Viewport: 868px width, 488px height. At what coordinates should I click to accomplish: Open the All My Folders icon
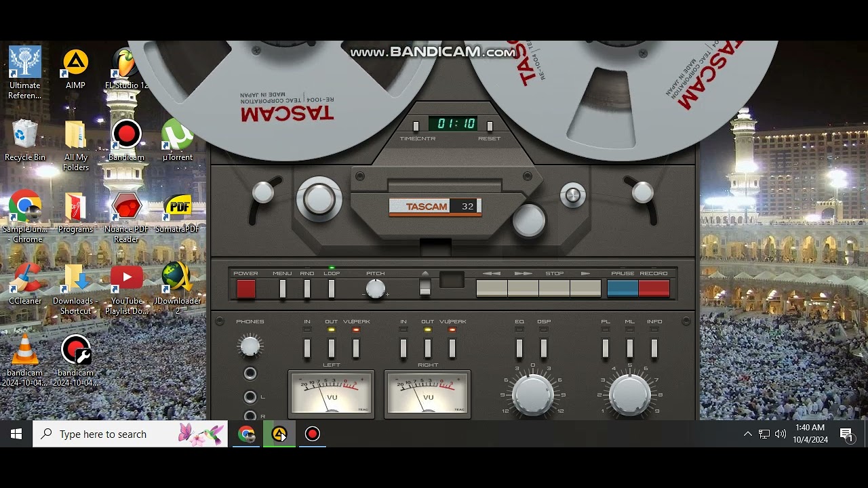coord(75,145)
